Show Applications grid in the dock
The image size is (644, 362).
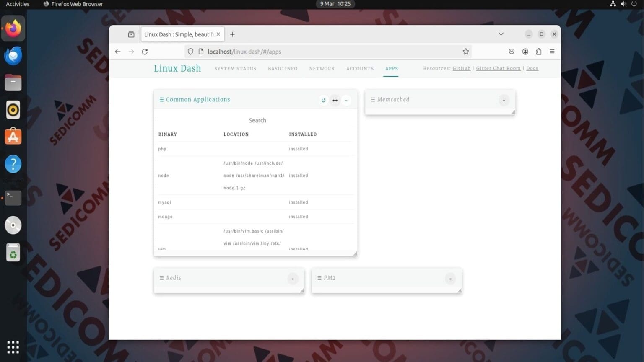[x=13, y=347]
